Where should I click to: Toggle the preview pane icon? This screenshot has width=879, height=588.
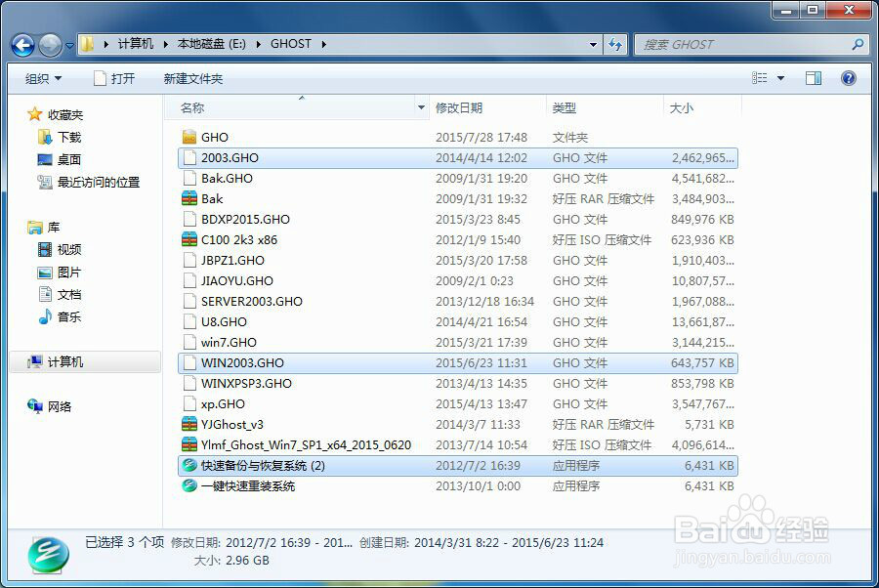[813, 77]
